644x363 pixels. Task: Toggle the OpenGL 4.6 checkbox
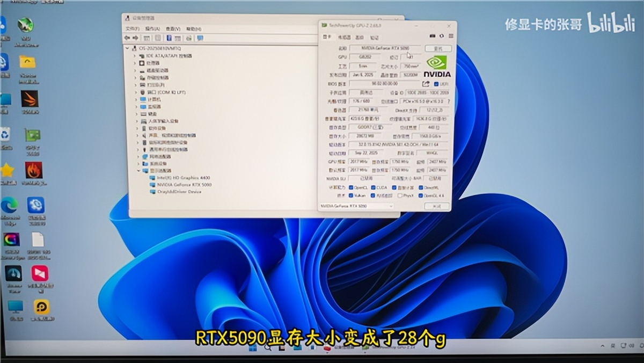click(421, 195)
